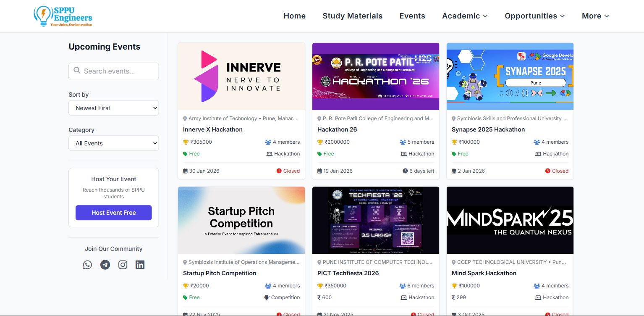Click trophy icon on Innerve X Hackathon card

pos(186,142)
